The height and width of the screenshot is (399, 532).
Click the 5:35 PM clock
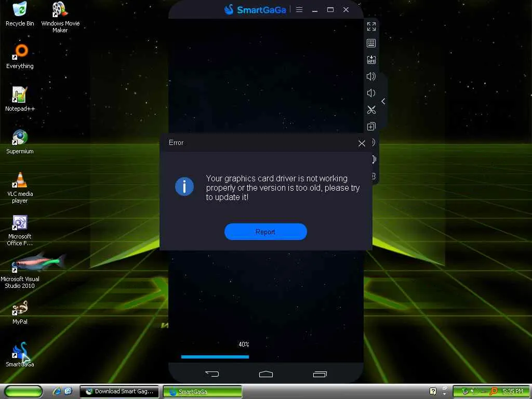[x=513, y=391]
